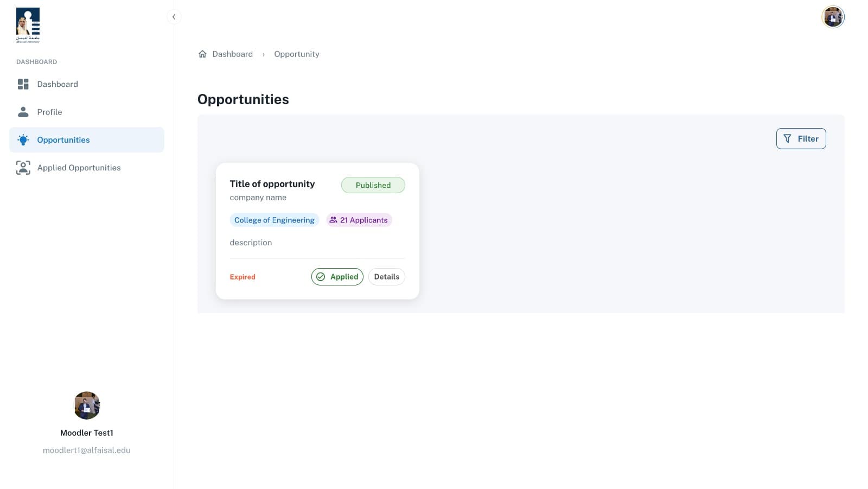Image resolution: width=868 pixels, height=489 pixels.
Task: Collapse the sidebar with the chevron button
Action: tap(174, 17)
